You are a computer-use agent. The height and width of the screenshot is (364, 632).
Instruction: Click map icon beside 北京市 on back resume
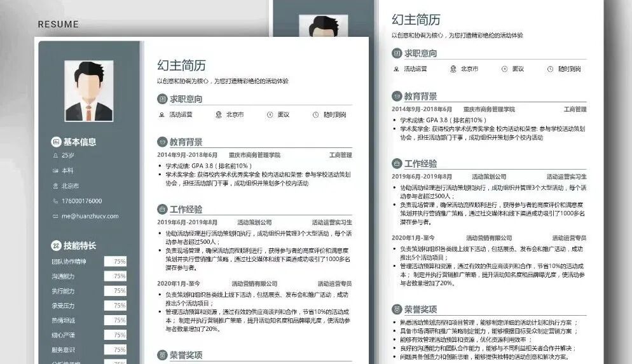click(453, 69)
